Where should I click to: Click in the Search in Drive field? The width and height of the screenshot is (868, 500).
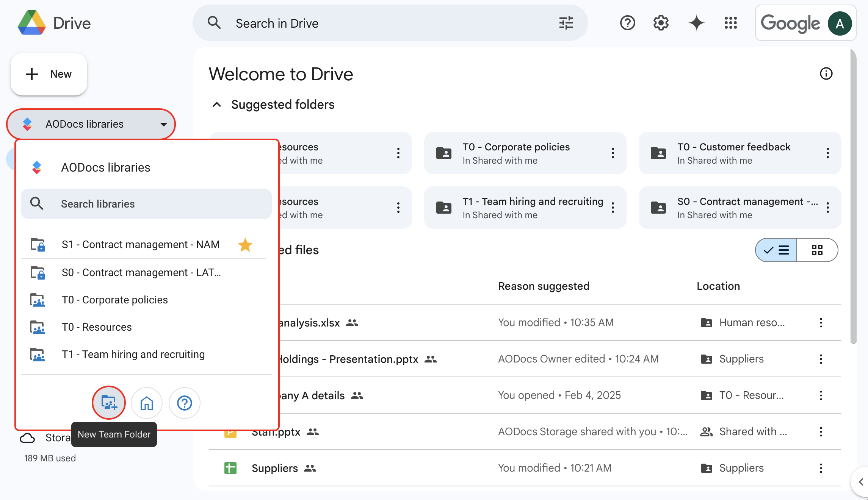390,23
